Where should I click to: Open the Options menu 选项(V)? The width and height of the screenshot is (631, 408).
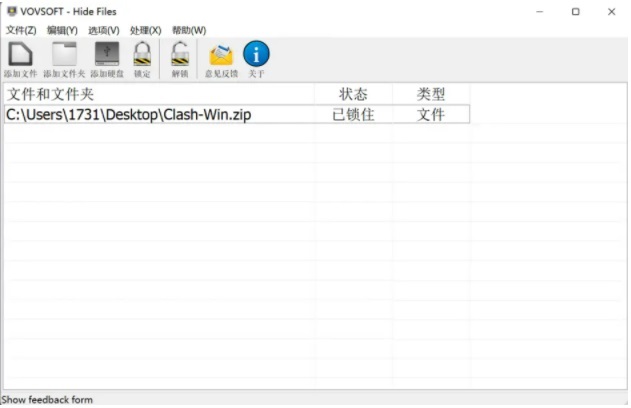tap(104, 30)
